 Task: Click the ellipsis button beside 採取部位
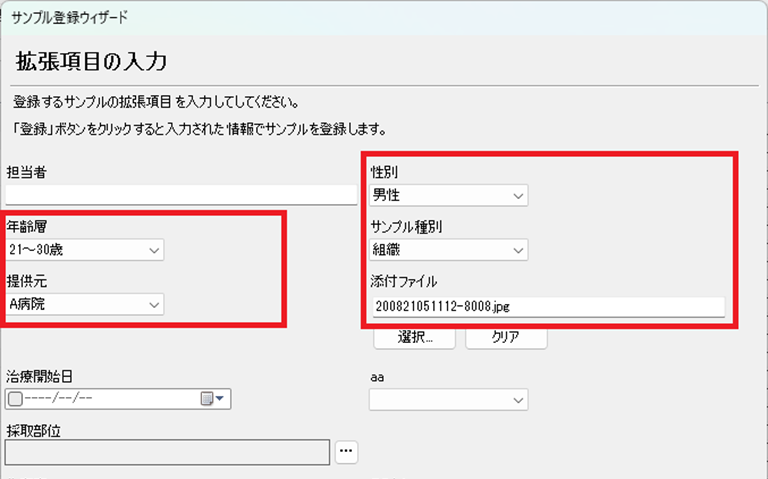tap(346, 452)
